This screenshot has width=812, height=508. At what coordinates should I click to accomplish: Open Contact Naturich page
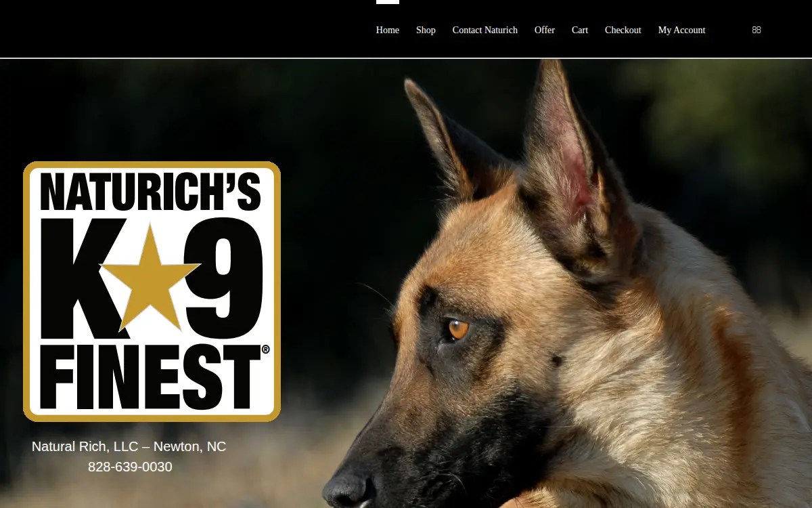pyautogui.click(x=485, y=30)
